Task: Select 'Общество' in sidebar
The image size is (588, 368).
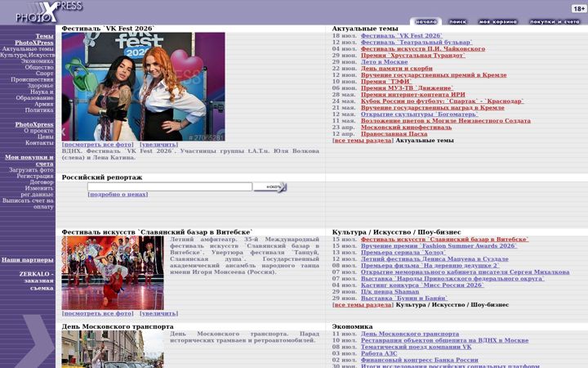Action: coord(39,67)
